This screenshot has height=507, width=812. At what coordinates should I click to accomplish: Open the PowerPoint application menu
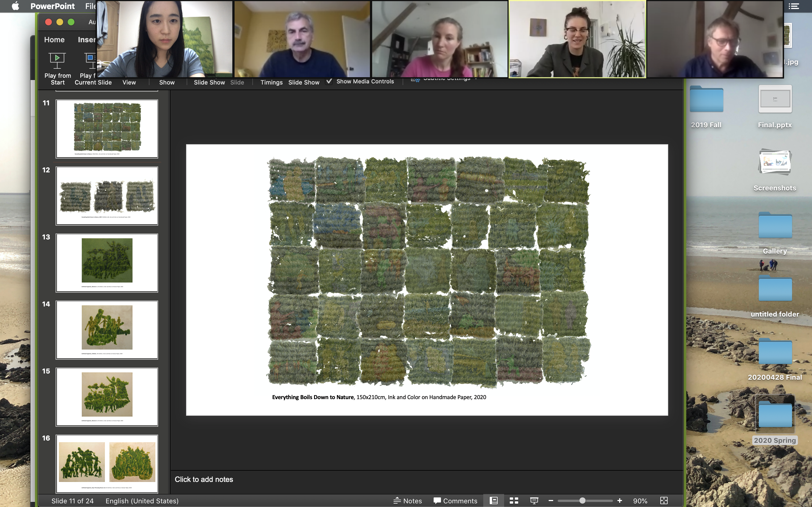pos(52,6)
